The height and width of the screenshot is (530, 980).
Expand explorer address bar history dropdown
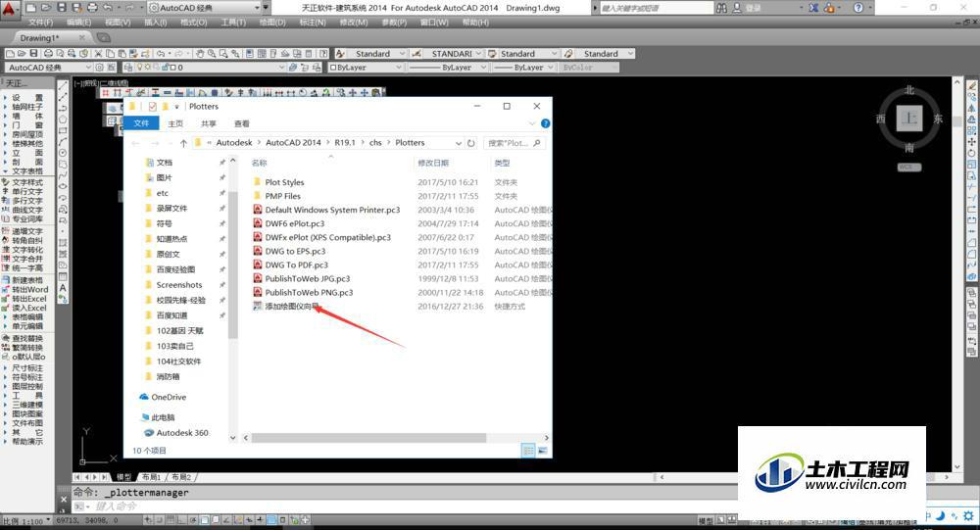(x=458, y=143)
